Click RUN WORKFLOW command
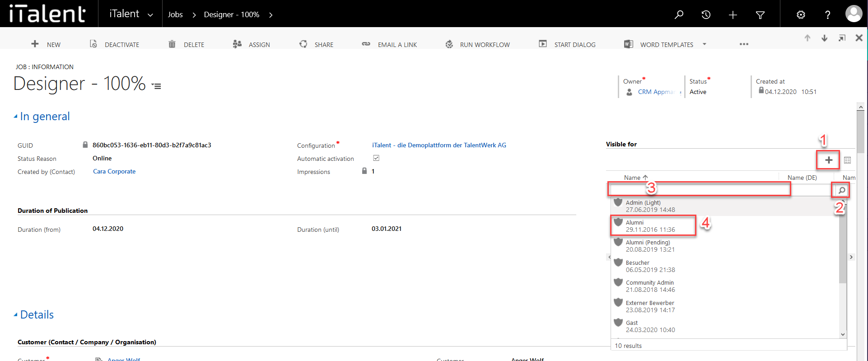 (x=477, y=44)
